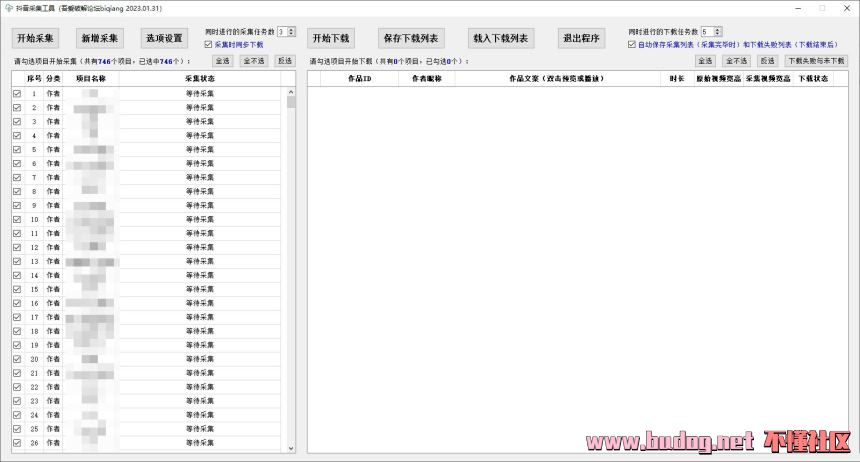
Task: Click the 采集视频宽高 column header
Action: pyautogui.click(x=768, y=79)
